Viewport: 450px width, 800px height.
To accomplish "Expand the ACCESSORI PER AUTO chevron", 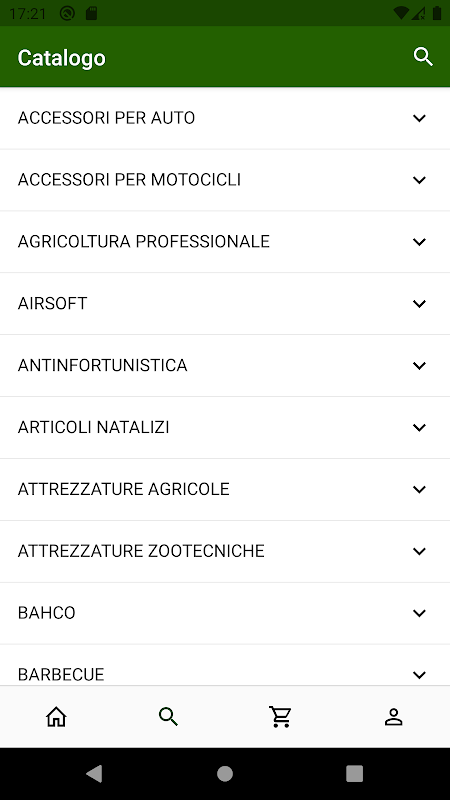I will pyautogui.click(x=419, y=118).
